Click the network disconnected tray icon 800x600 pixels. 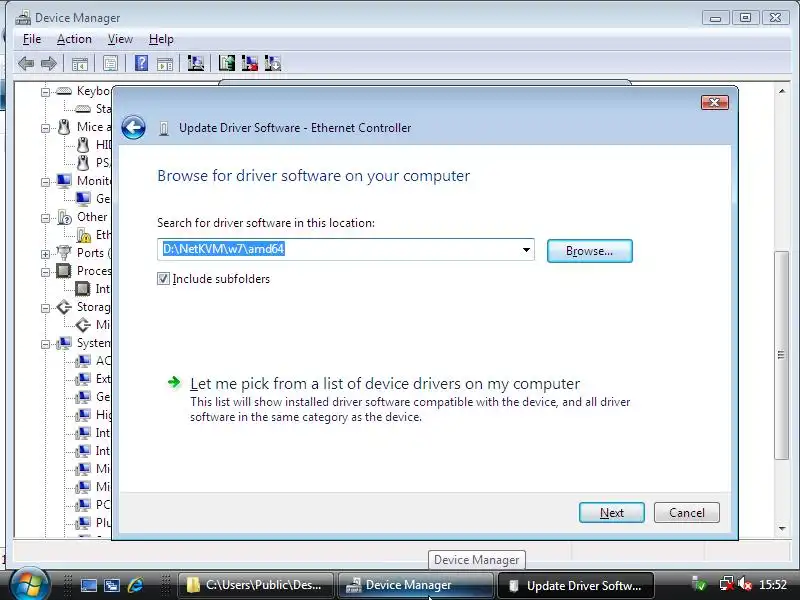[727, 584]
